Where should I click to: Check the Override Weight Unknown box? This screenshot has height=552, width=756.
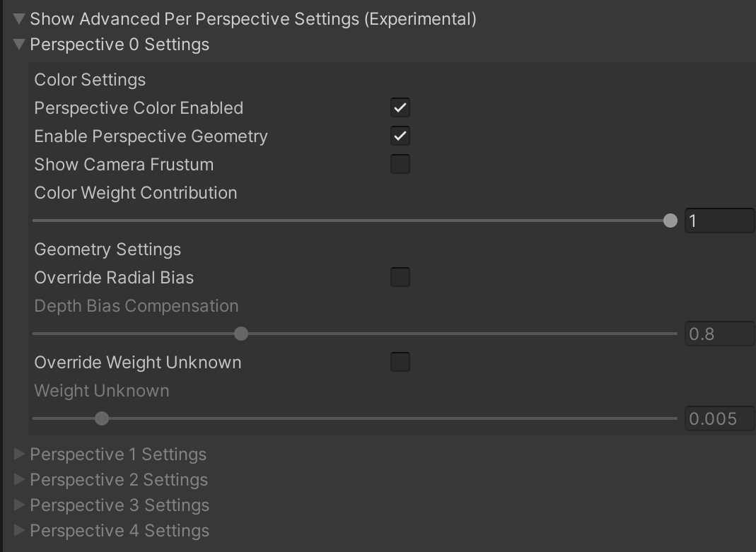[x=400, y=363]
